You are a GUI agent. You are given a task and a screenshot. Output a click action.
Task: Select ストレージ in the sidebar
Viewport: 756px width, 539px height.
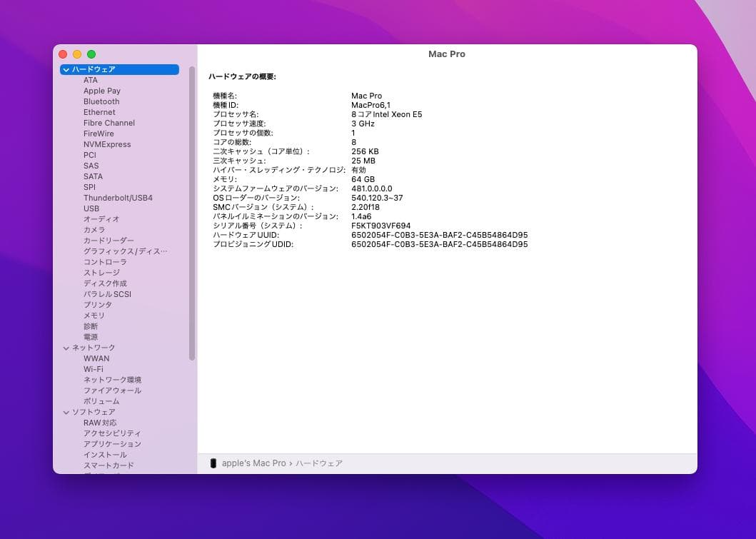click(x=100, y=273)
